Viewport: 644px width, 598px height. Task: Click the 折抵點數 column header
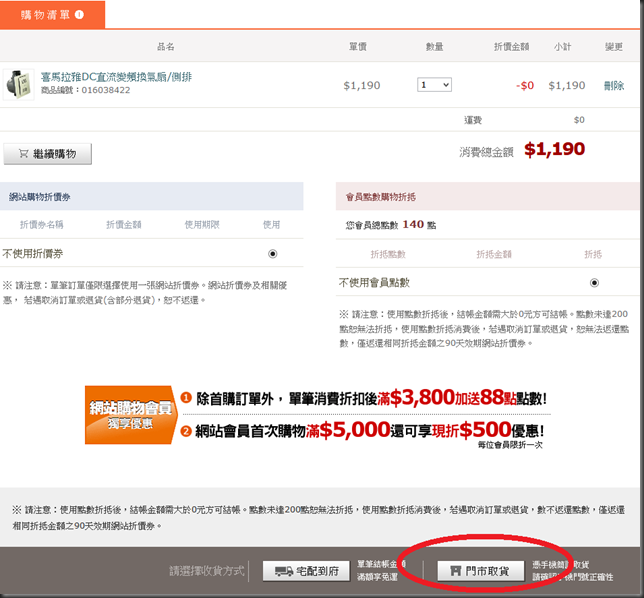tap(388, 254)
